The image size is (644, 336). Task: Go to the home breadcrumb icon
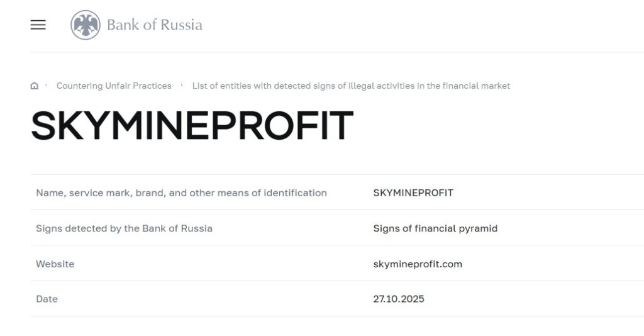[x=35, y=86]
